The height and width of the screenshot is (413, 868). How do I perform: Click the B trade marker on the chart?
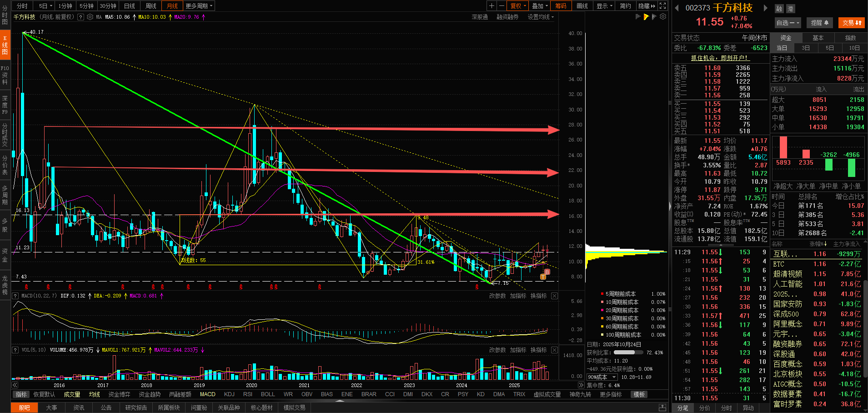pos(547,272)
